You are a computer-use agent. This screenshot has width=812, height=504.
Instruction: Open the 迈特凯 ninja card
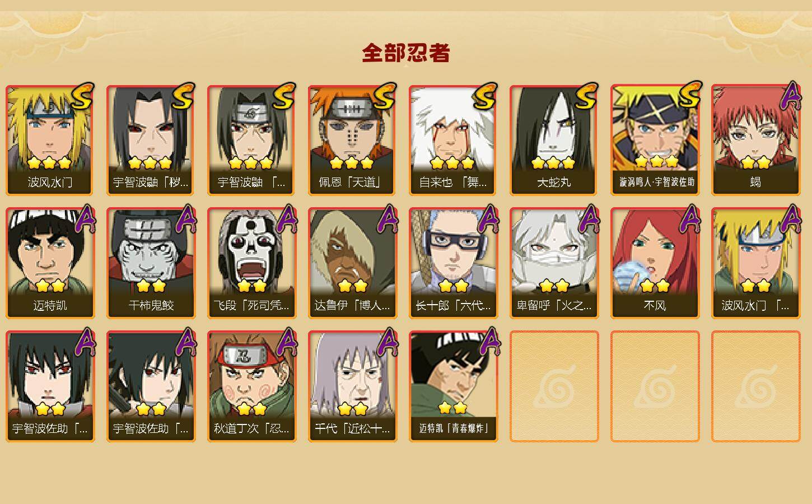tap(50, 263)
